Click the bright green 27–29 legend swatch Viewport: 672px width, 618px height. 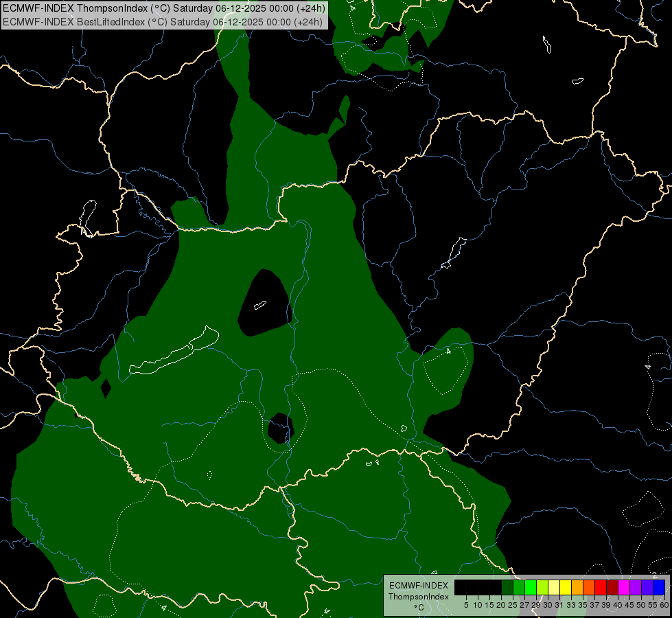coord(531,588)
